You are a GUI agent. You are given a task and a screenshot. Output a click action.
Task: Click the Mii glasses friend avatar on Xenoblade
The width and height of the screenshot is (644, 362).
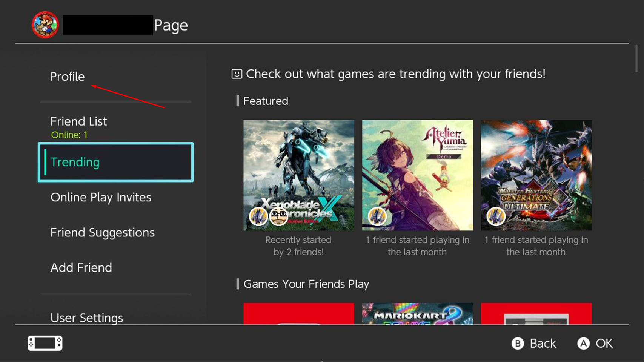pos(278,216)
